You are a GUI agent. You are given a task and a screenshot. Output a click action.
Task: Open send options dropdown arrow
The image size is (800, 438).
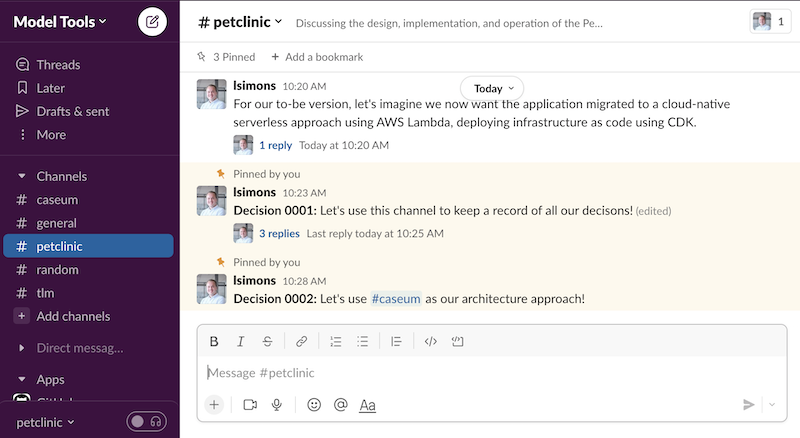coord(772,405)
